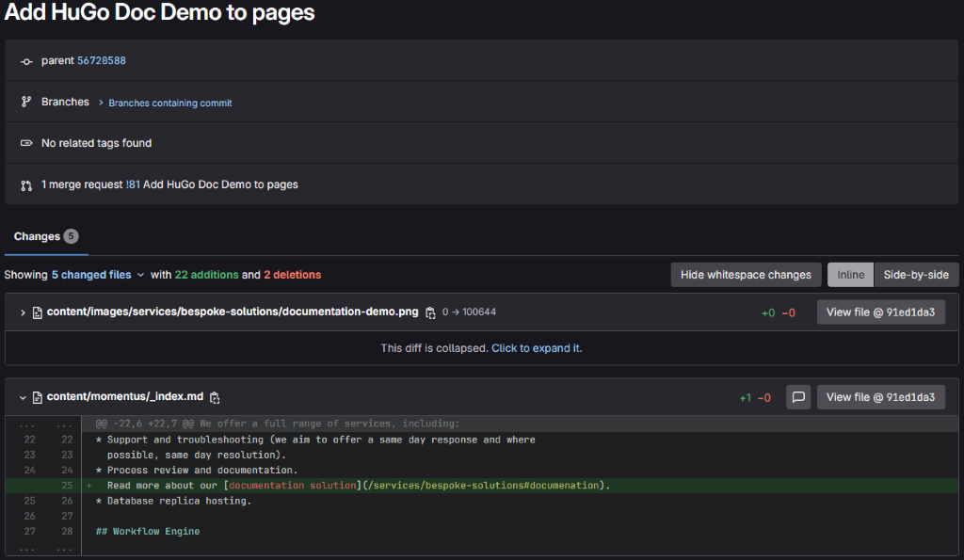Switch to Side-by-side diff view
The height and width of the screenshot is (560, 964).
(916, 275)
